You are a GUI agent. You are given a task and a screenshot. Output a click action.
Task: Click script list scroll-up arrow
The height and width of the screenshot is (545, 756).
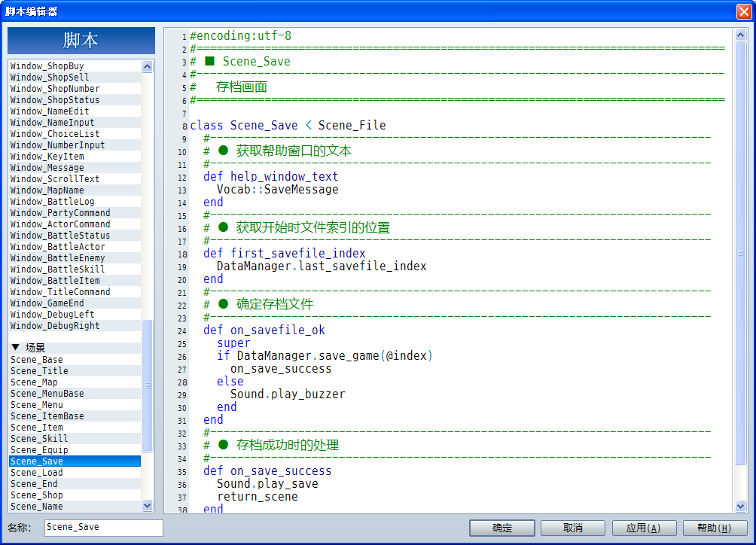click(148, 66)
